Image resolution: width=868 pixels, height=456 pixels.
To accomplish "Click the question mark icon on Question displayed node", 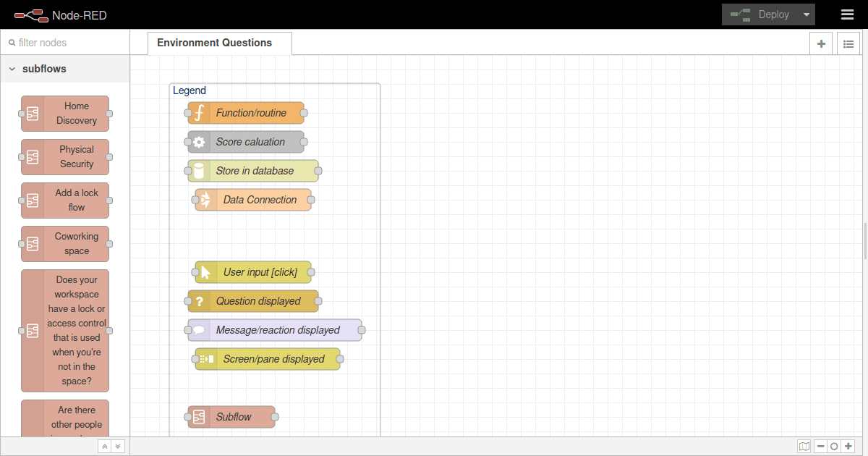I will (x=199, y=301).
